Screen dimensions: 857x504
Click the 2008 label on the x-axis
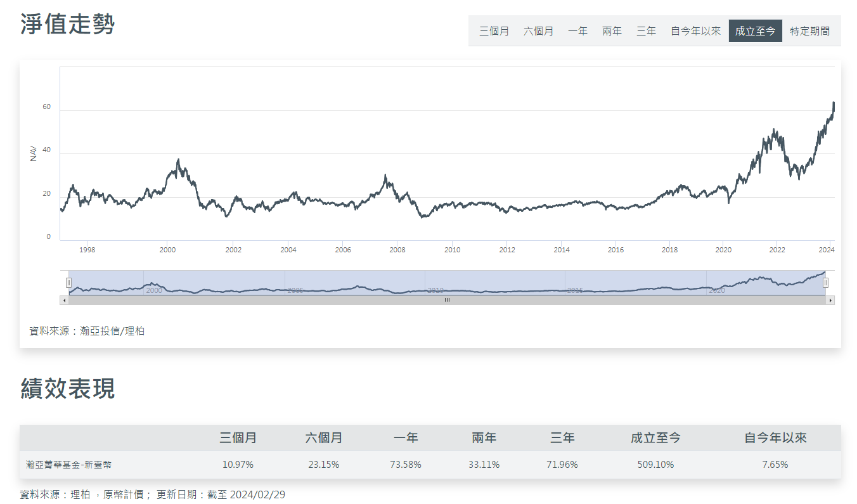point(397,250)
